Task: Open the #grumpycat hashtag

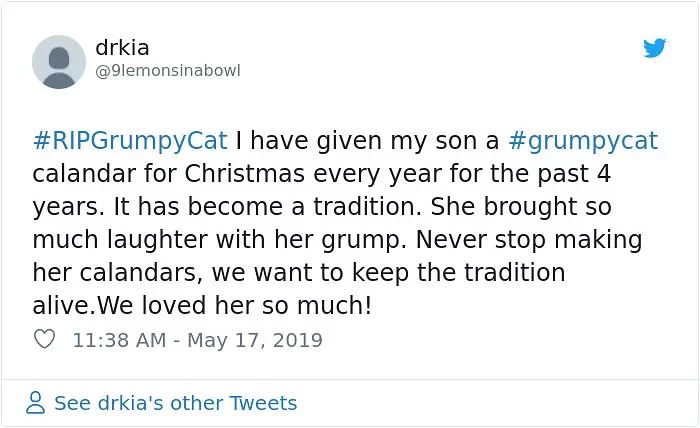Action: tap(583, 141)
